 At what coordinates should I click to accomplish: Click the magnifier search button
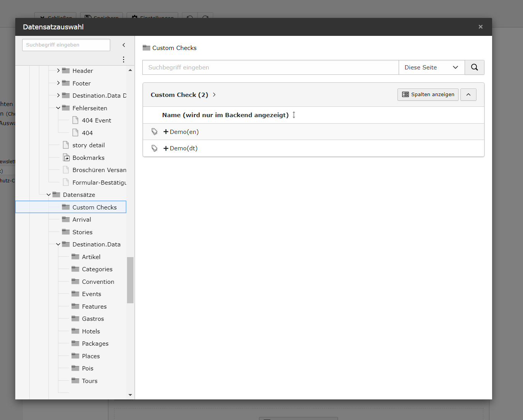click(475, 67)
